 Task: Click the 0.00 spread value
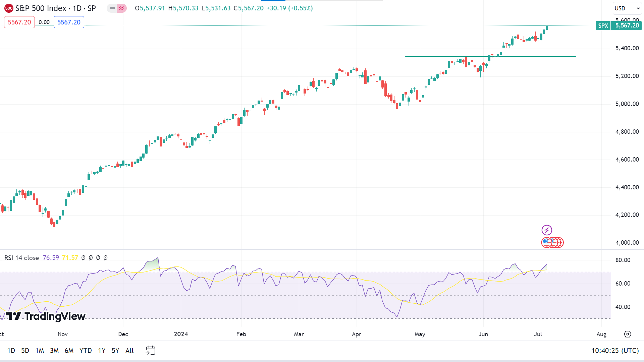coord(44,22)
